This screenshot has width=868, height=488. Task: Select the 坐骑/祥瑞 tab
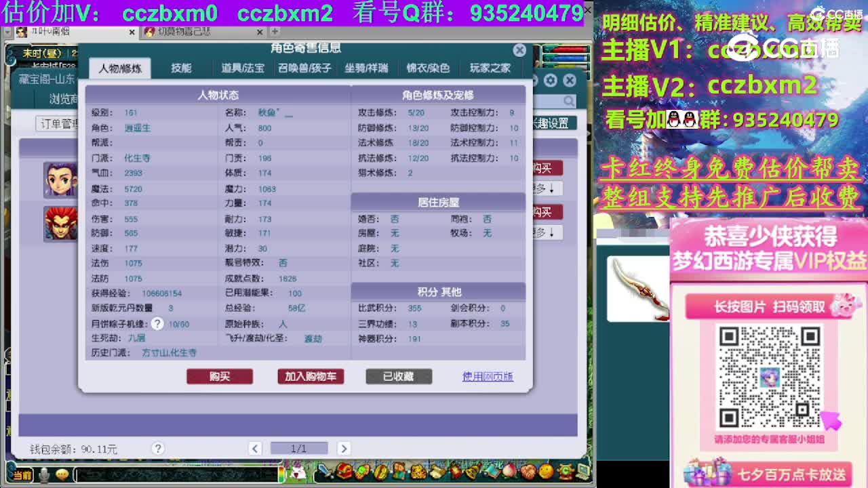(x=366, y=68)
